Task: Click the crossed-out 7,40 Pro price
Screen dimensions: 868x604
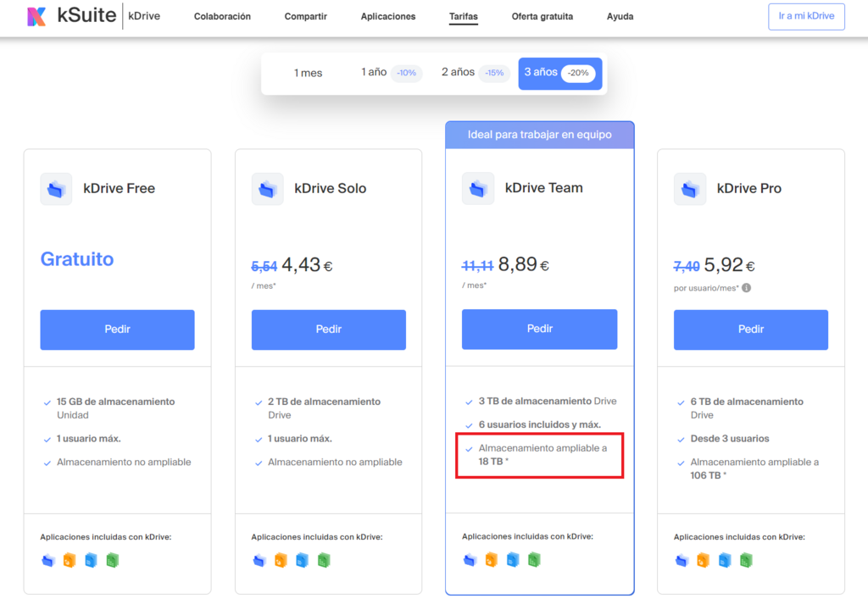Action: pos(687,267)
